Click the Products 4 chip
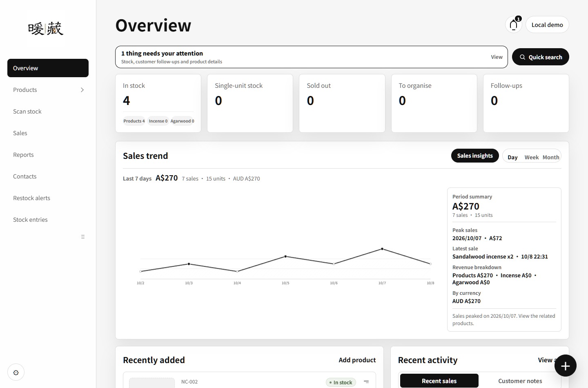 [x=134, y=121]
